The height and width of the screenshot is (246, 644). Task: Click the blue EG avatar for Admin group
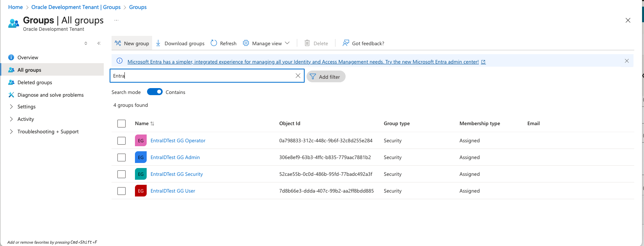(x=141, y=158)
